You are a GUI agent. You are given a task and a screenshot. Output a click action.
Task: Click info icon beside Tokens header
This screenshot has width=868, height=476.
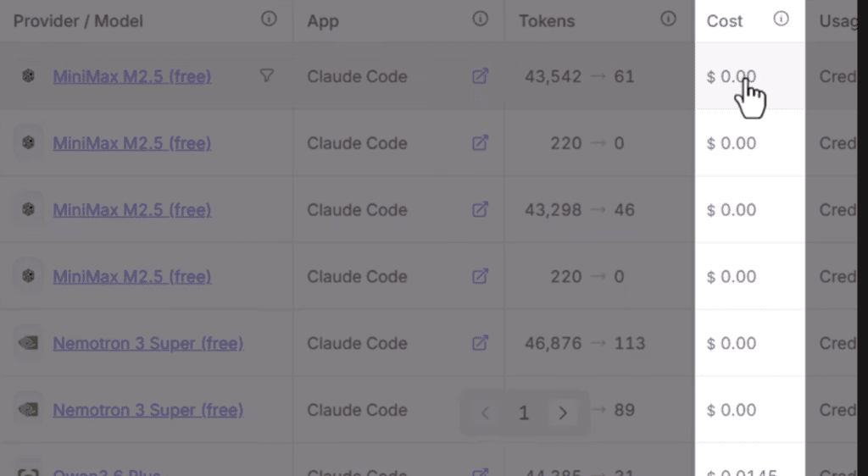click(668, 19)
